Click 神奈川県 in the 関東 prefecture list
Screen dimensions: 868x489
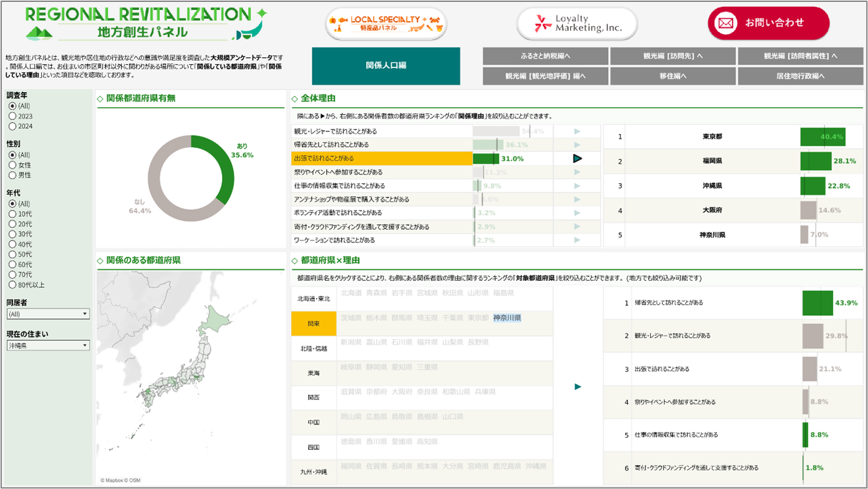pyautogui.click(x=506, y=318)
